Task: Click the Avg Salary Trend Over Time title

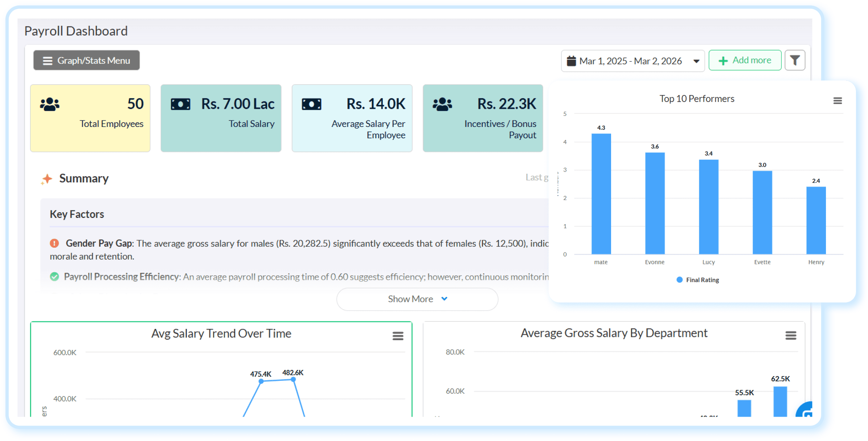Action: (x=221, y=333)
